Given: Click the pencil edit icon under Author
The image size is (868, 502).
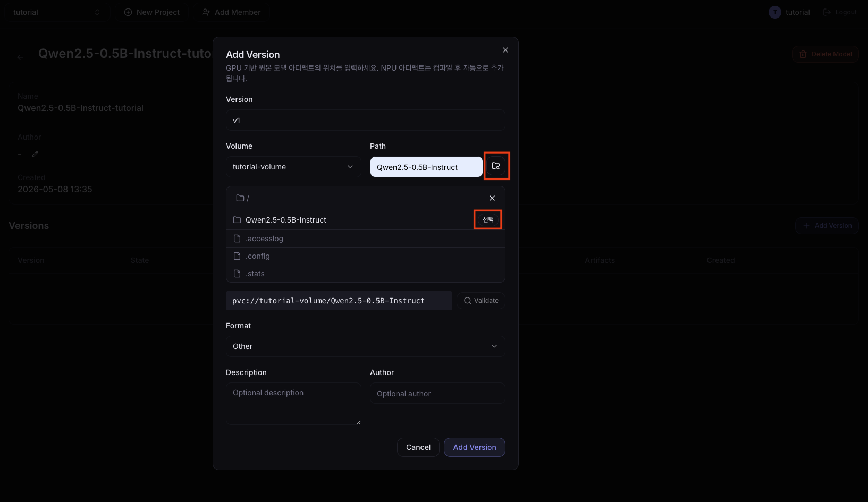Looking at the screenshot, I should (x=35, y=154).
